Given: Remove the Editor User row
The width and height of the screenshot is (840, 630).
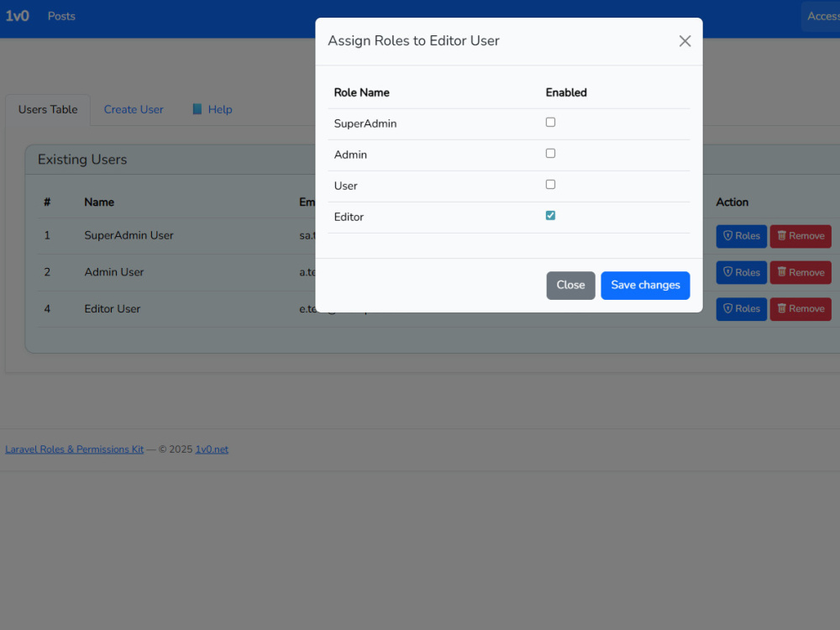Looking at the screenshot, I should 801,309.
